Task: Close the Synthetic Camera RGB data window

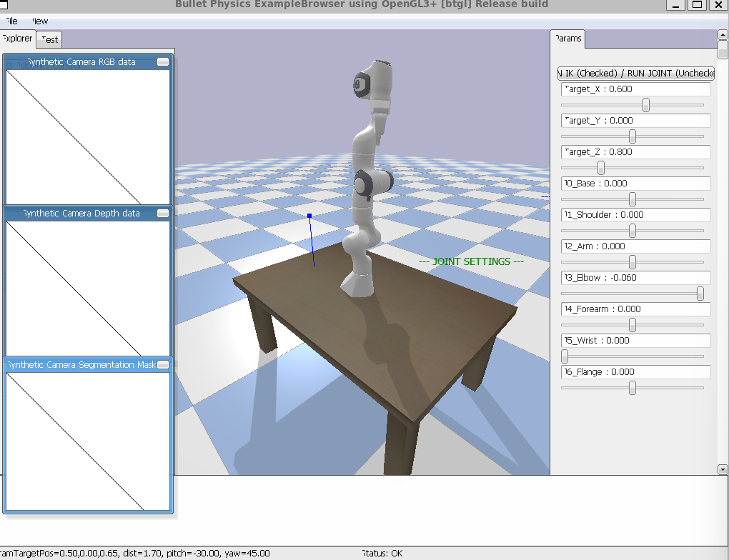Action: pos(163,62)
